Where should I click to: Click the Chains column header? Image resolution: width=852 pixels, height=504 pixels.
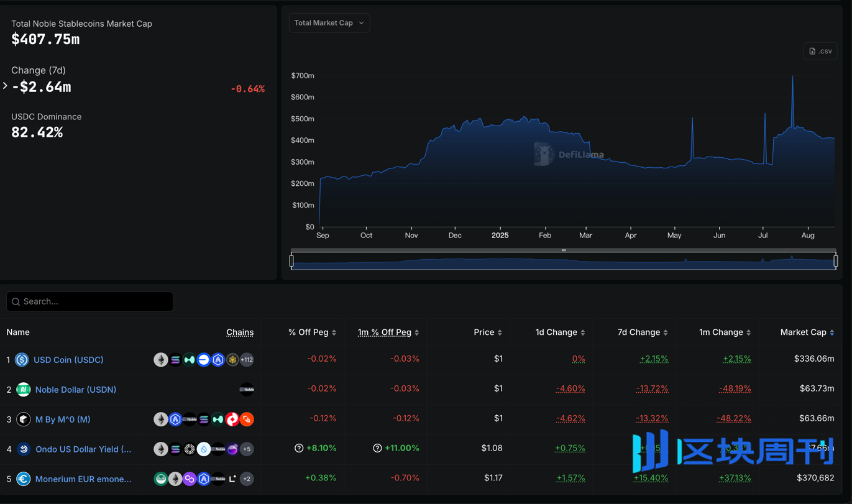[240, 332]
